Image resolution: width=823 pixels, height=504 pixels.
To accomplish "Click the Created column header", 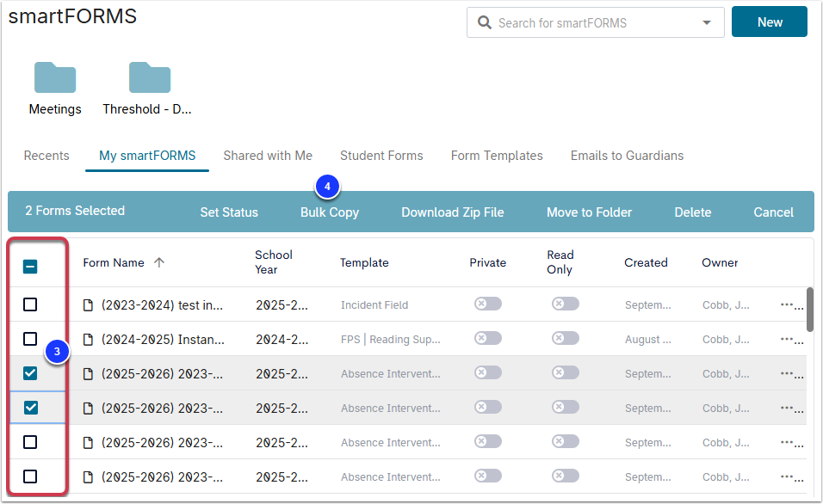I will coord(646,263).
